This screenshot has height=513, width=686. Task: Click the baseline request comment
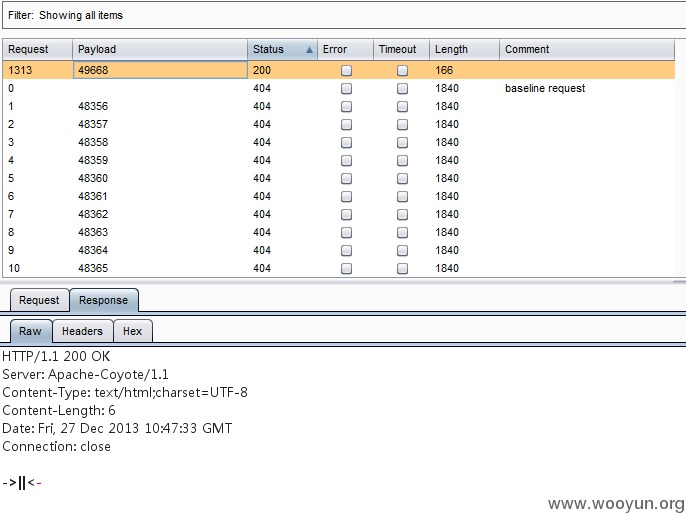(545, 88)
